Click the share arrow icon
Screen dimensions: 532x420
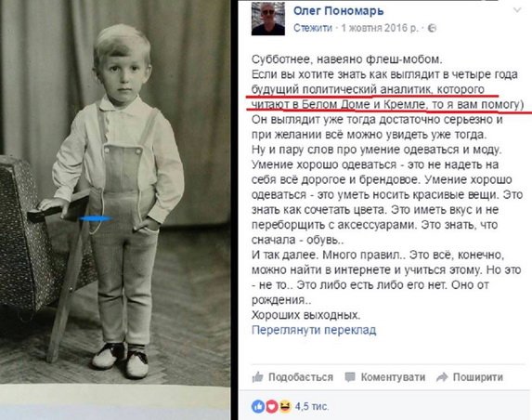click(442, 377)
